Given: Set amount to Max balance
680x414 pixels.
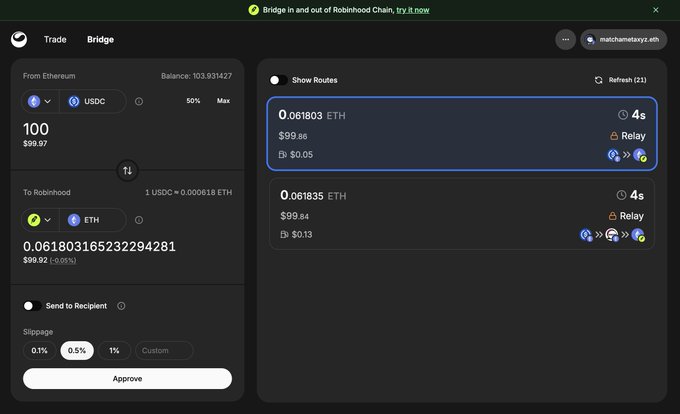Looking at the screenshot, I should [x=223, y=101].
